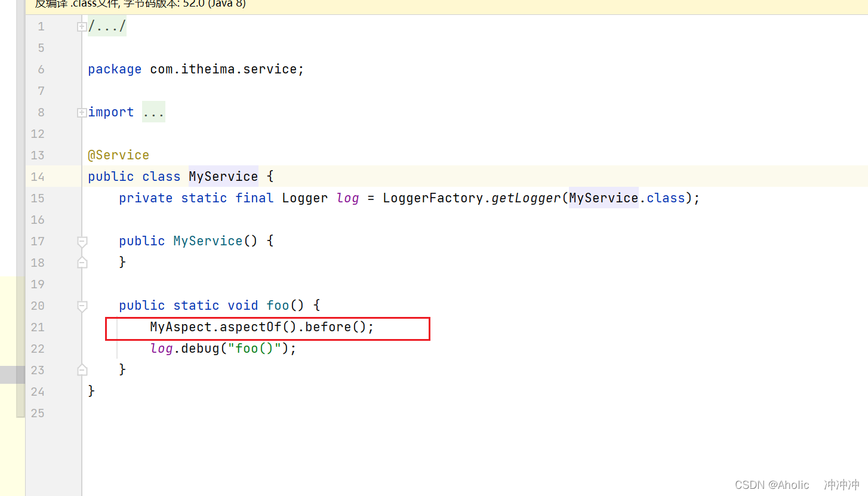Click the MyService constructor name on line 17
868x496 pixels.
point(208,241)
